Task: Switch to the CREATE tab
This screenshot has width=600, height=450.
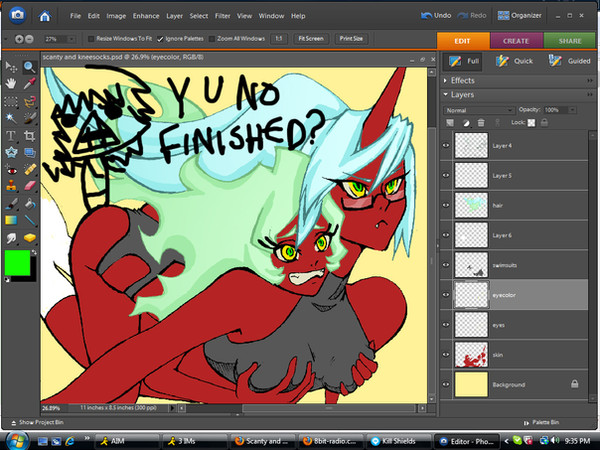Action: click(515, 40)
